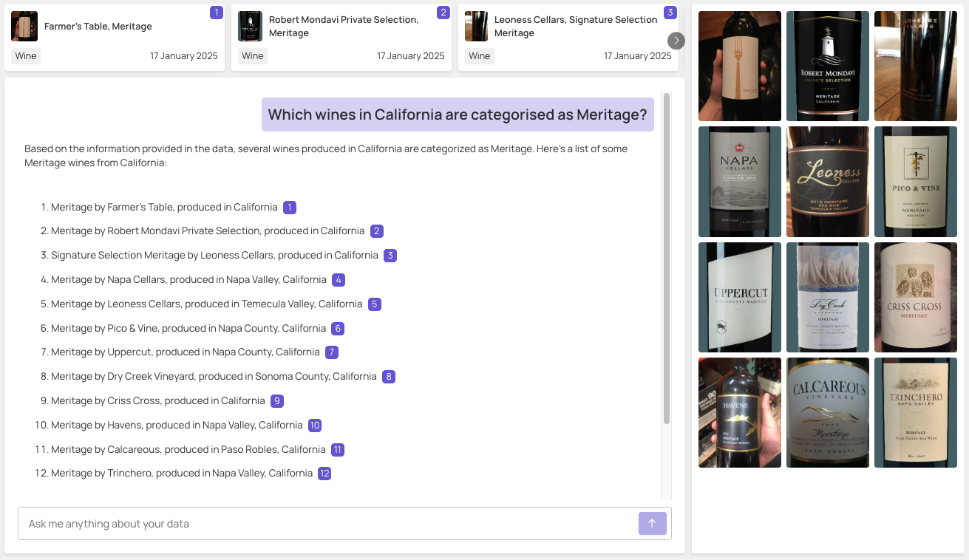Open citation 5 for Leoness Temecula Valley

(x=374, y=304)
